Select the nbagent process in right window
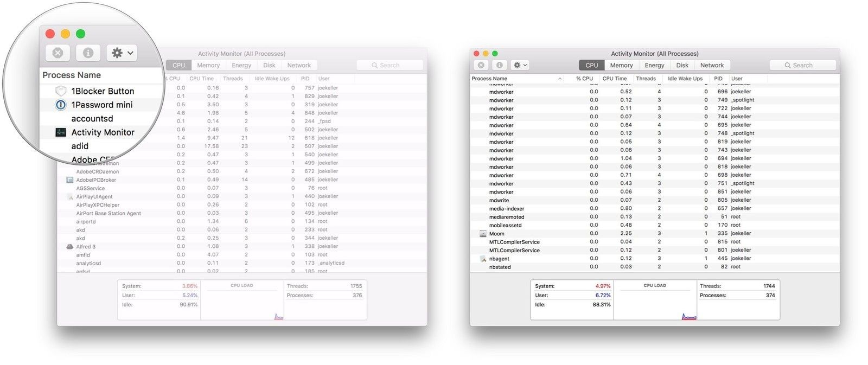 pos(655,259)
